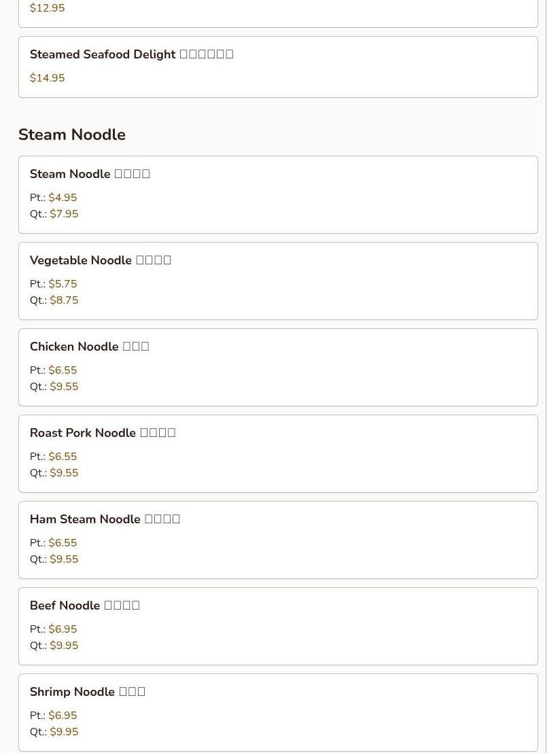This screenshot has width=560, height=753.
Task: Select Chicken Noodle pint price $6.55
Action: [x=63, y=370]
